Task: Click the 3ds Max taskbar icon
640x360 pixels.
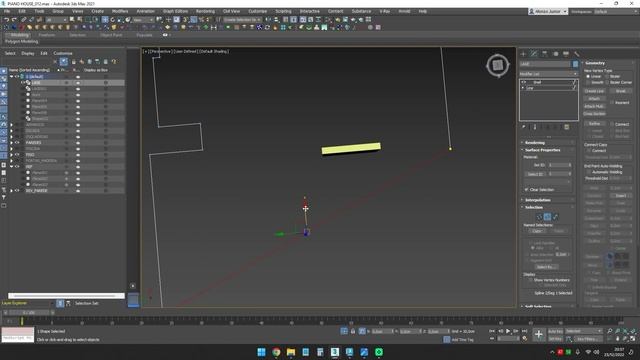Action: 335,352
